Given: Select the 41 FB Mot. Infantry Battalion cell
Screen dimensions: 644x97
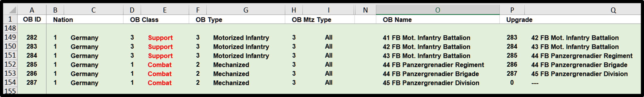Looking at the screenshot, I should (426, 37).
